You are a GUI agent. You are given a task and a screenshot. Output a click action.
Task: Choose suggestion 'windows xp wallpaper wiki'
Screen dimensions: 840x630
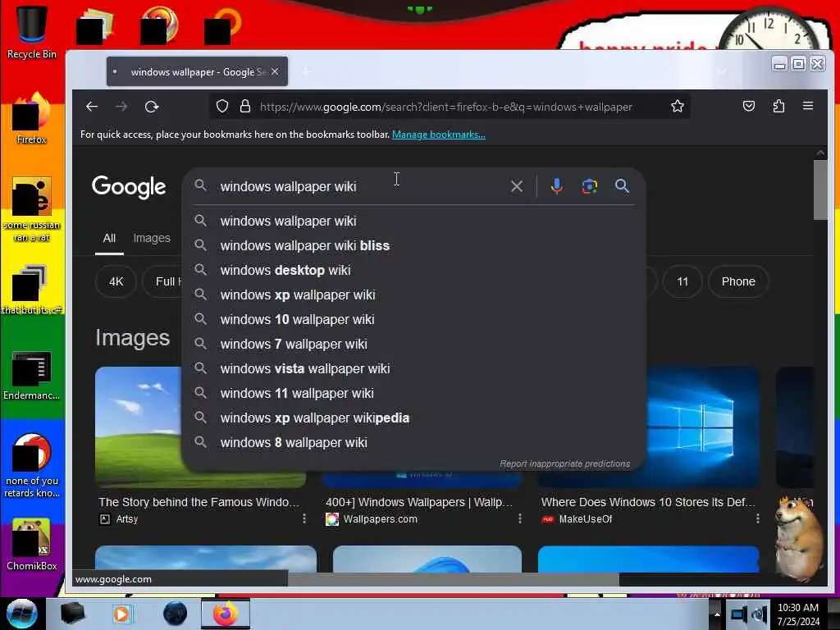click(x=413, y=294)
